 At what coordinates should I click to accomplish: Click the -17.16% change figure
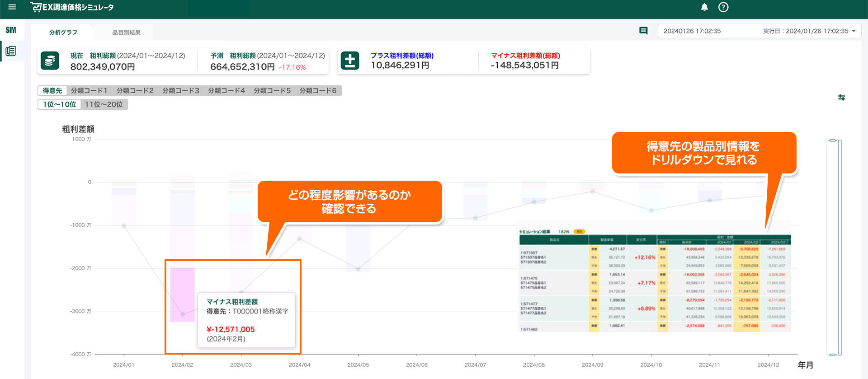click(292, 67)
